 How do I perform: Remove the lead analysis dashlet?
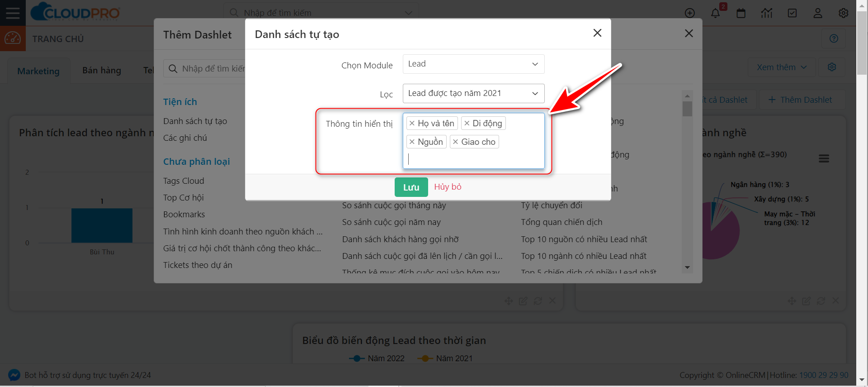tap(552, 301)
